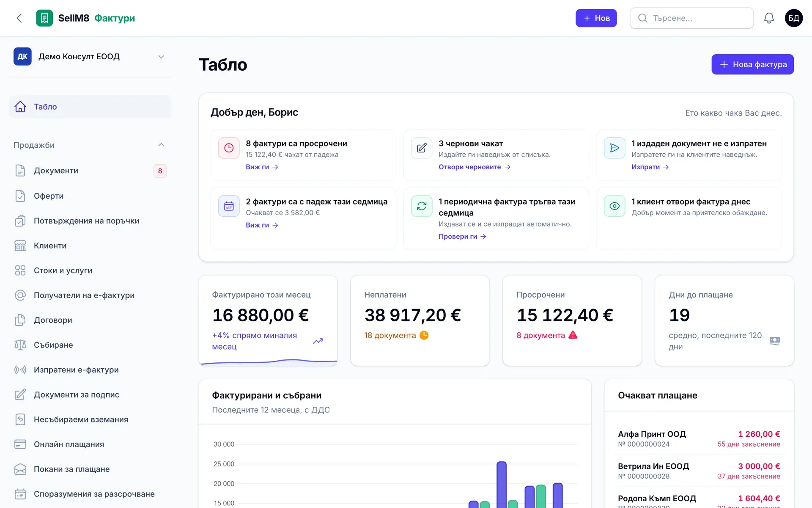Click Отвори черновите link

pos(475,167)
